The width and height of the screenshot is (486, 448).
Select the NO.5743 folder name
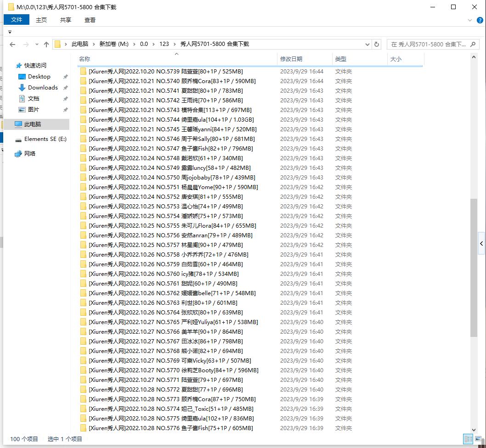coord(170,110)
